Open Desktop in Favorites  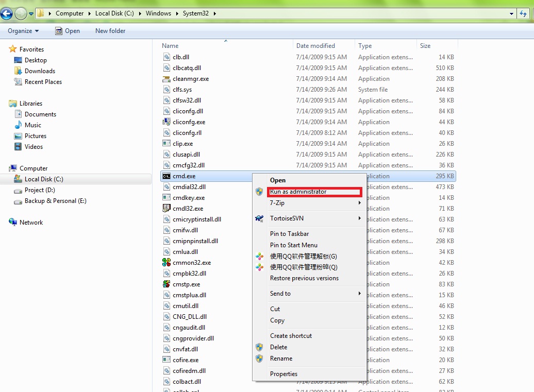pos(36,60)
